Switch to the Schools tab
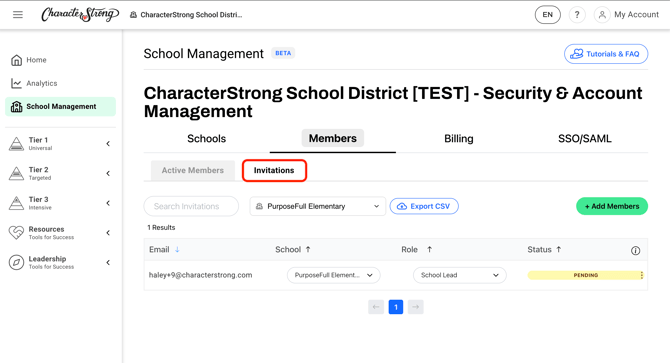Viewport: 670px width, 363px height. point(206,139)
